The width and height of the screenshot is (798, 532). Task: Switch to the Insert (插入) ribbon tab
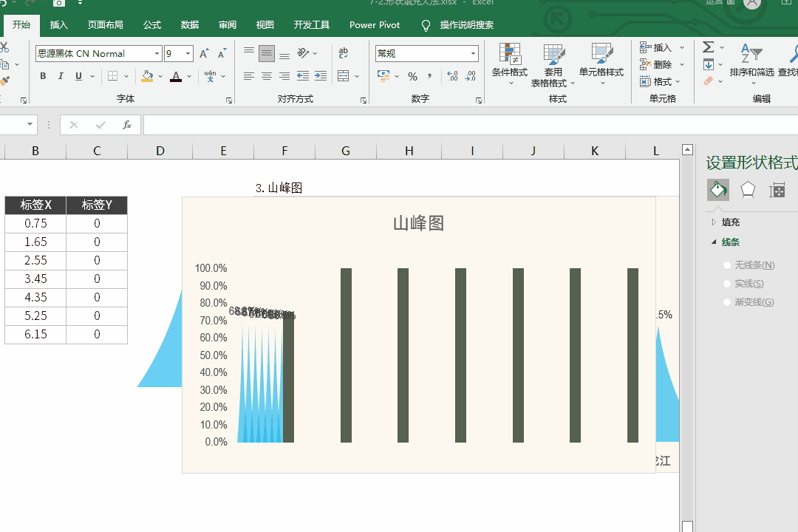[x=59, y=25]
